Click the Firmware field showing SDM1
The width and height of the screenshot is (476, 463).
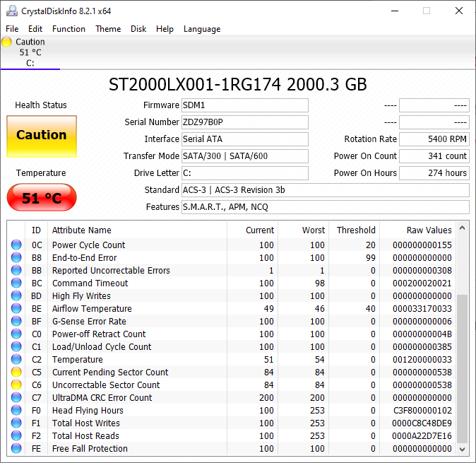click(x=245, y=105)
